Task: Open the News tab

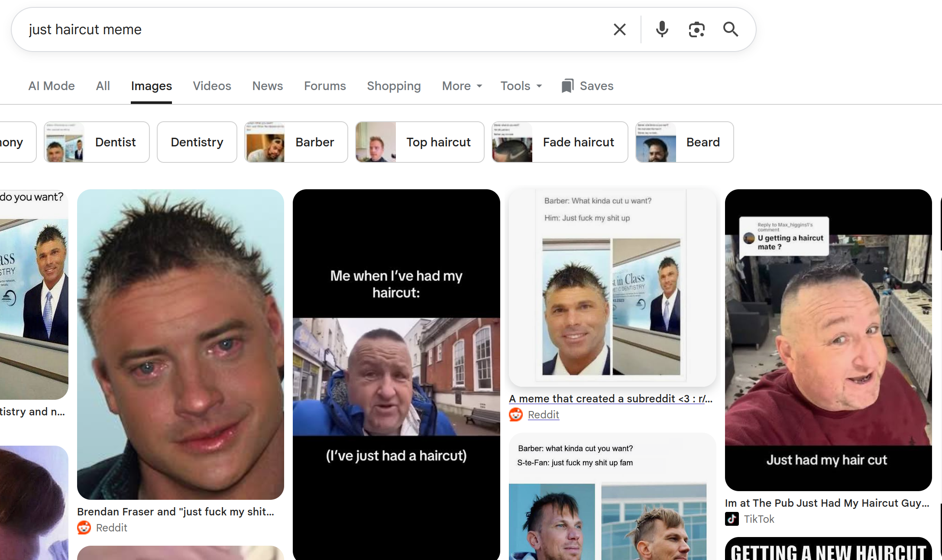Action: pos(268,86)
